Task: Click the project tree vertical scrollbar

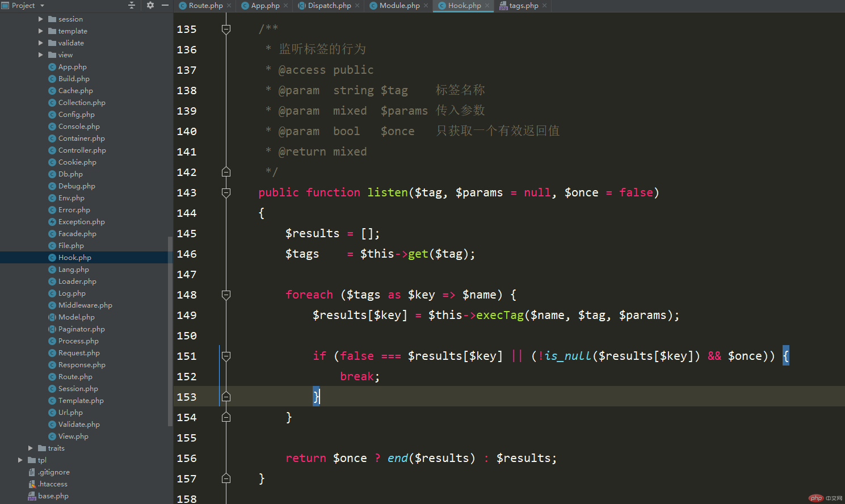Action: click(170, 331)
